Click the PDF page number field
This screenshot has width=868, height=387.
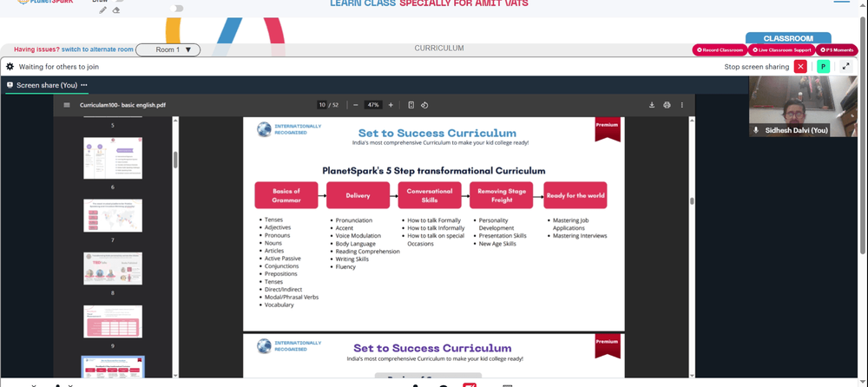click(x=322, y=105)
